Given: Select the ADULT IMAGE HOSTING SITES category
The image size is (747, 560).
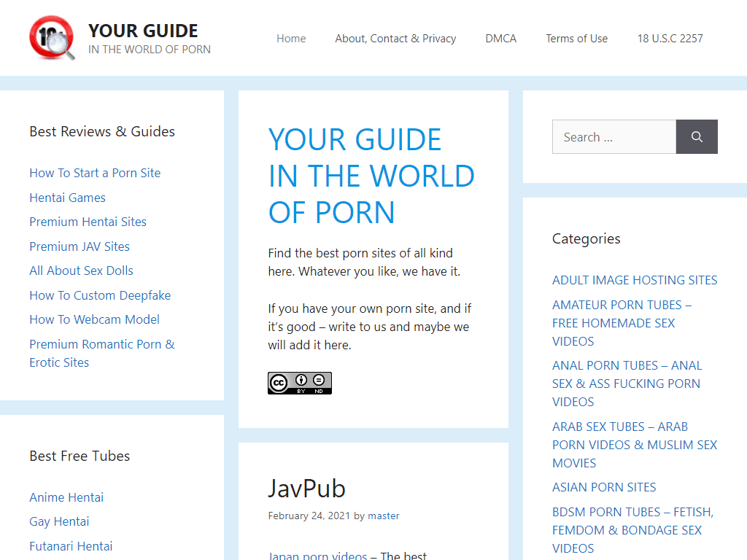Looking at the screenshot, I should [x=635, y=280].
